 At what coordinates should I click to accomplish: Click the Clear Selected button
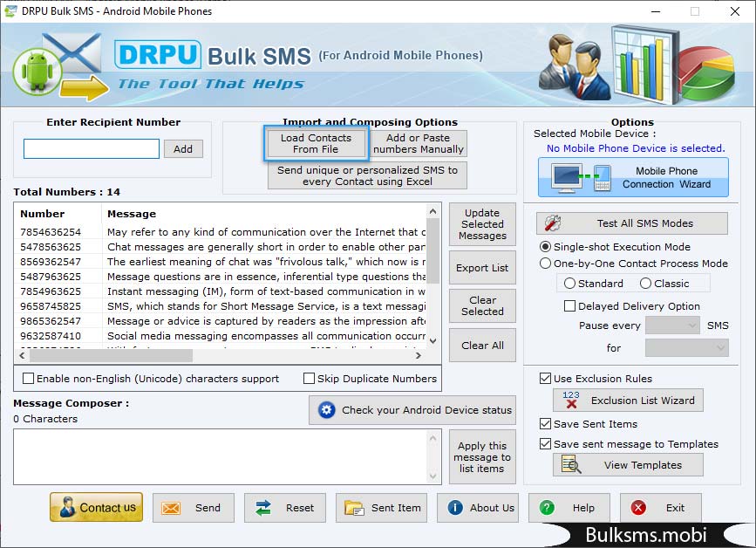click(482, 305)
